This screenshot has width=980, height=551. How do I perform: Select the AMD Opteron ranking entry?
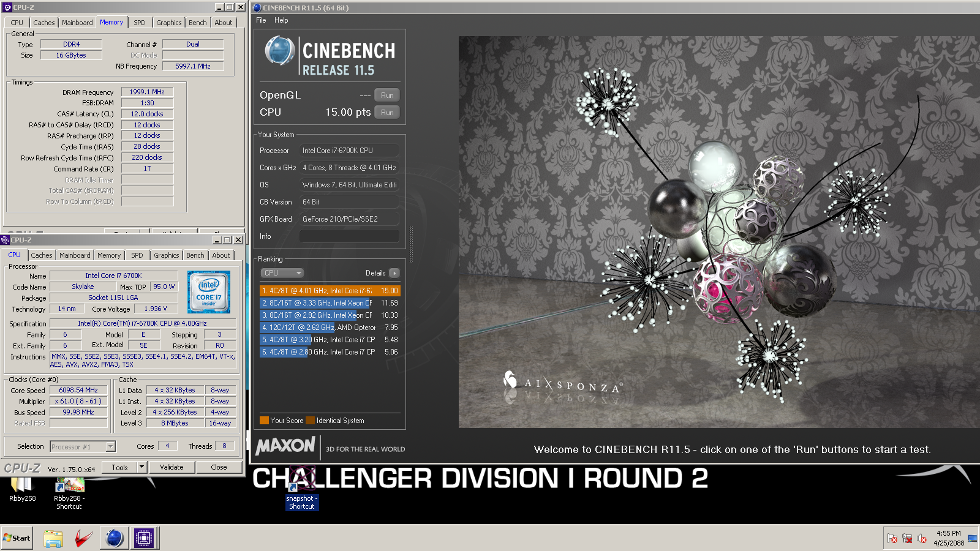tap(330, 328)
